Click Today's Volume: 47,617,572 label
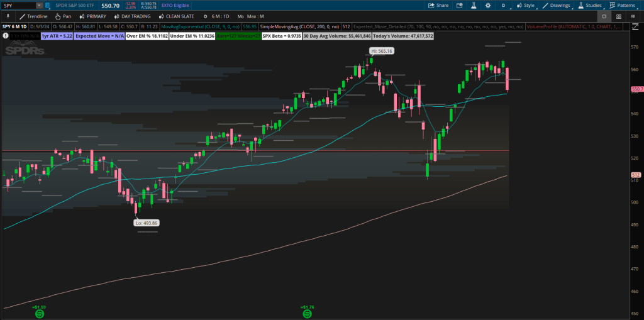 coord(403,36)
